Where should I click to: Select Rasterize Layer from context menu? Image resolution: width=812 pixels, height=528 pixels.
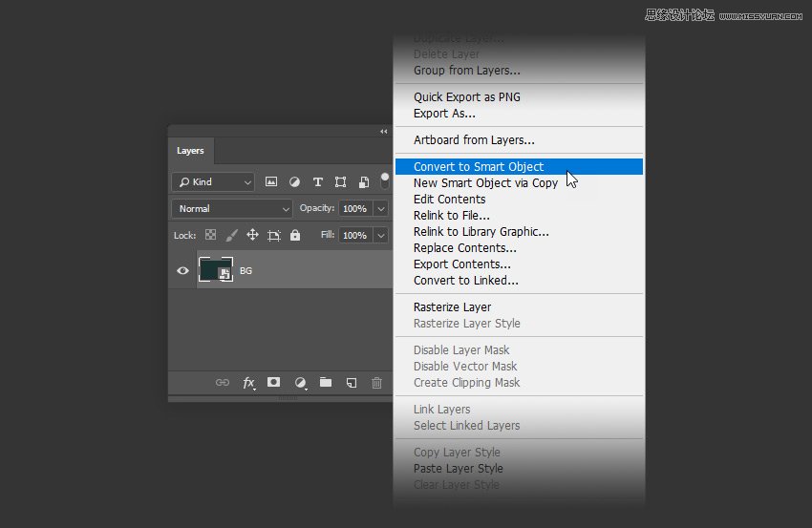pos(452,306)
